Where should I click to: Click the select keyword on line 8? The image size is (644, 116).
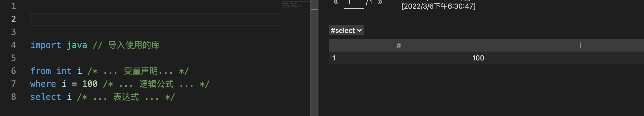pos(46,97)
